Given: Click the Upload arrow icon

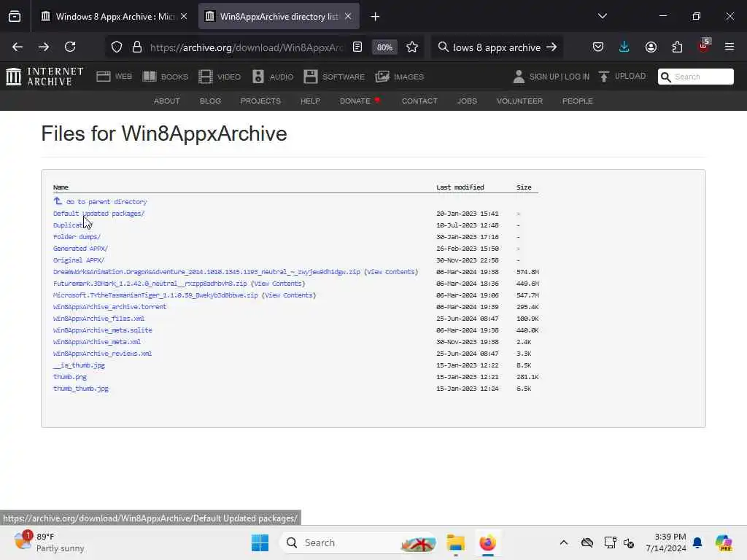Looking at the screenshot, I should 603,77.
